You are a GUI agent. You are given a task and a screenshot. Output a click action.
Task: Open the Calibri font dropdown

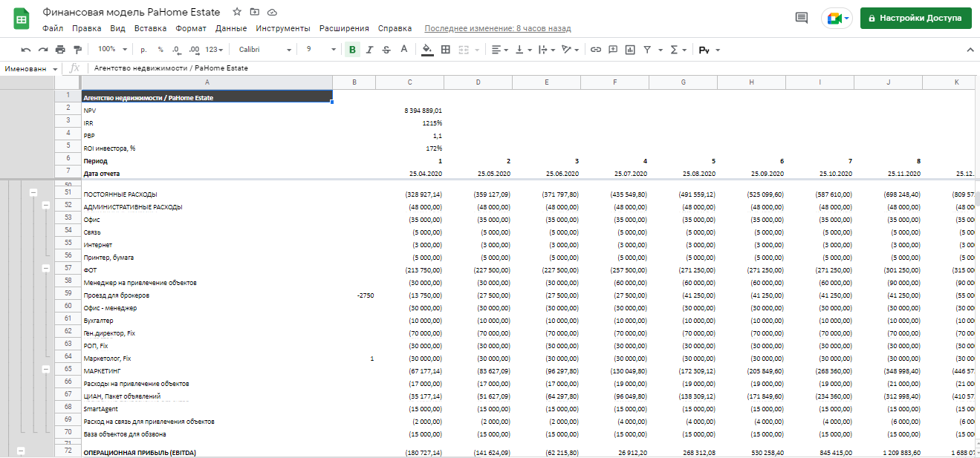point(265,50)
